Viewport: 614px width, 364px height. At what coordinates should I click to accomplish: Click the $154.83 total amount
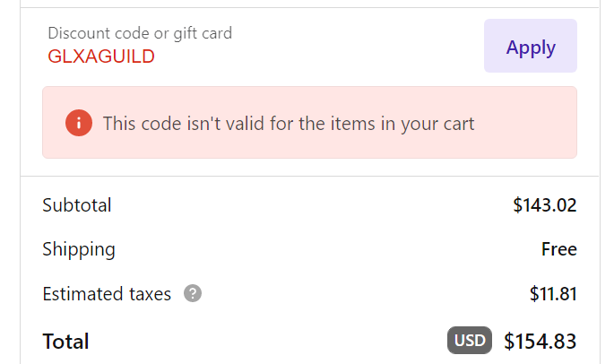point(540,341)
